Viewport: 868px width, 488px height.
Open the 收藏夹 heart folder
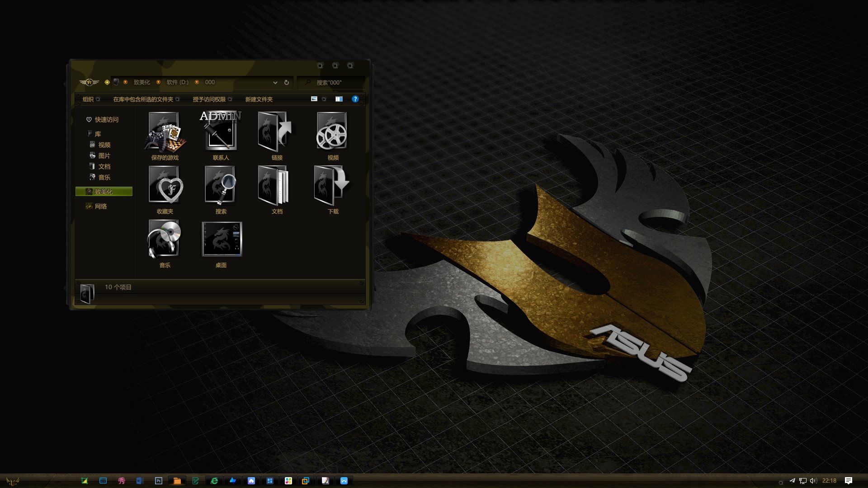(x=165, y=190)
